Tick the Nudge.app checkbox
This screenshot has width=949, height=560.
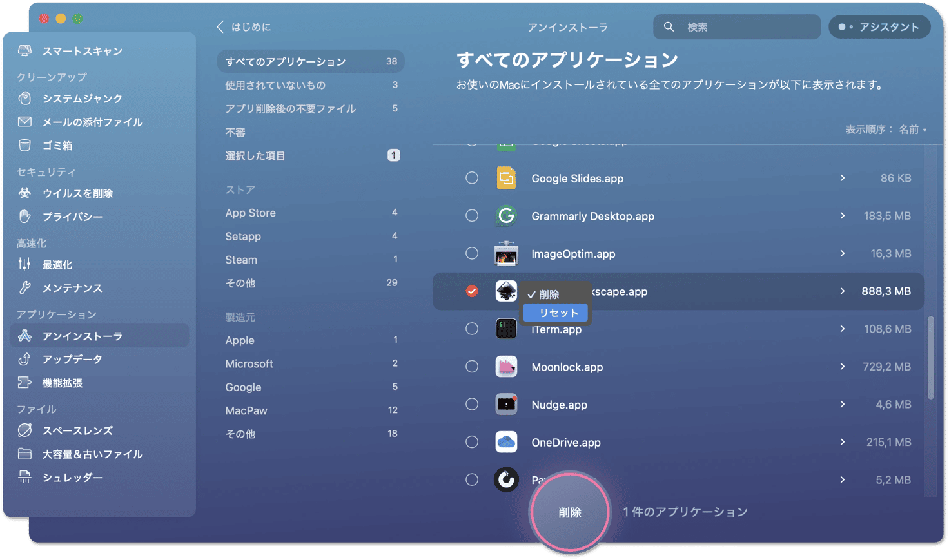pos(472,404)
